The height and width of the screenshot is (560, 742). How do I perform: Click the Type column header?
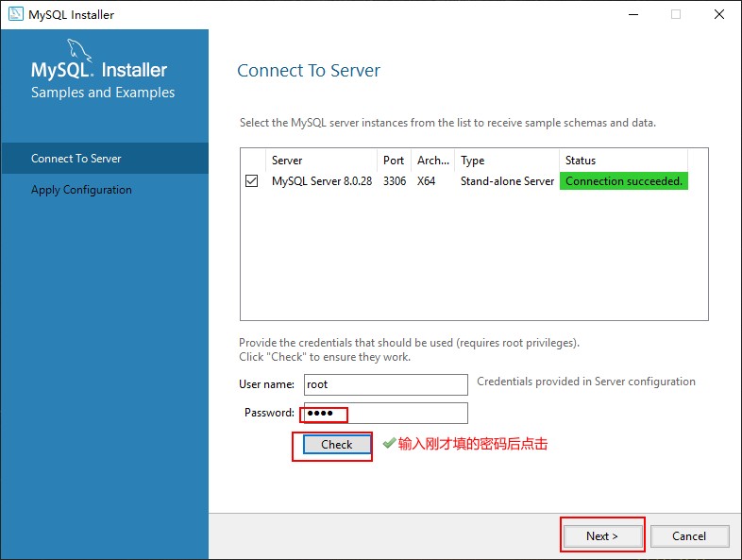tap(507, 161)
